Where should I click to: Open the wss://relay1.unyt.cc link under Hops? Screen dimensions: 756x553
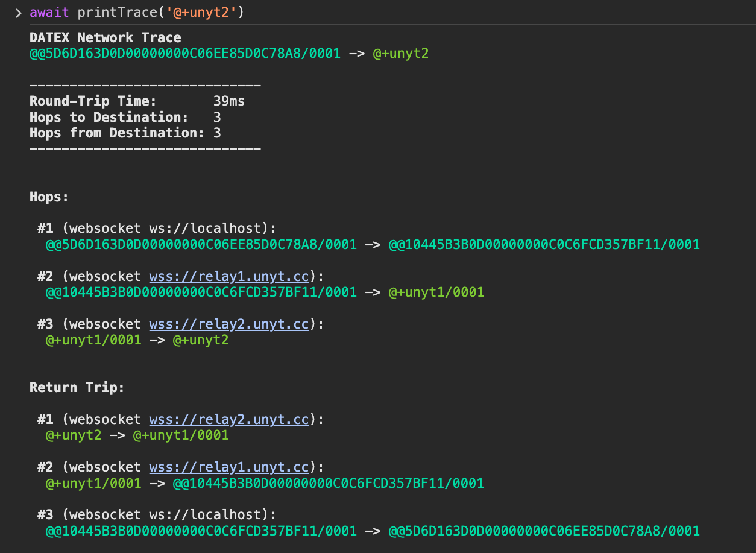tap(229, 276)
